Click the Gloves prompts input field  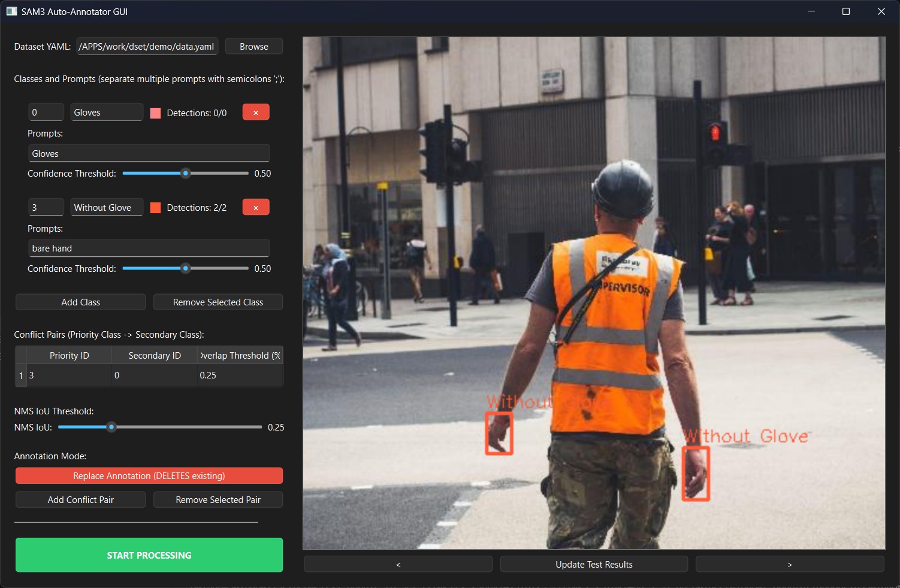[149, 154]
